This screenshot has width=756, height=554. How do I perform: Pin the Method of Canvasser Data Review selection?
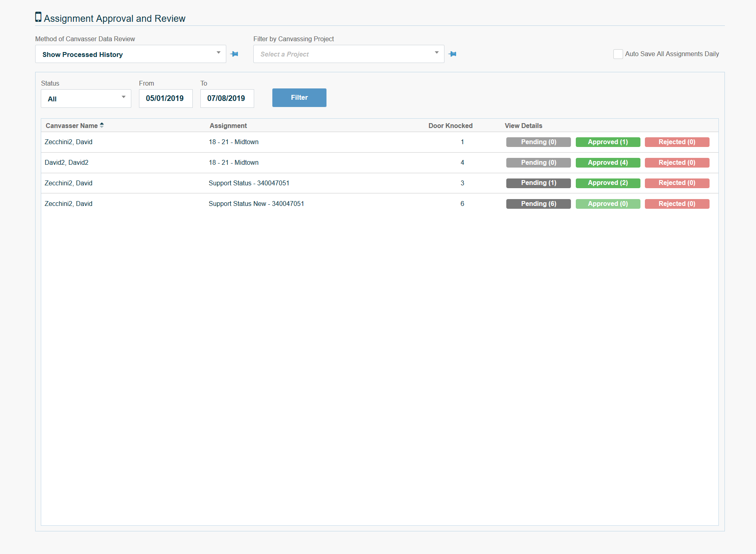(x=234, y=54)
